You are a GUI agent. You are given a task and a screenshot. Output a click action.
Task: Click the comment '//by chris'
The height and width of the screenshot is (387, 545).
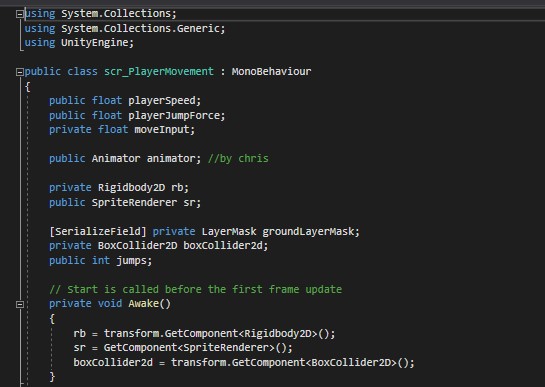coord(238,159)
